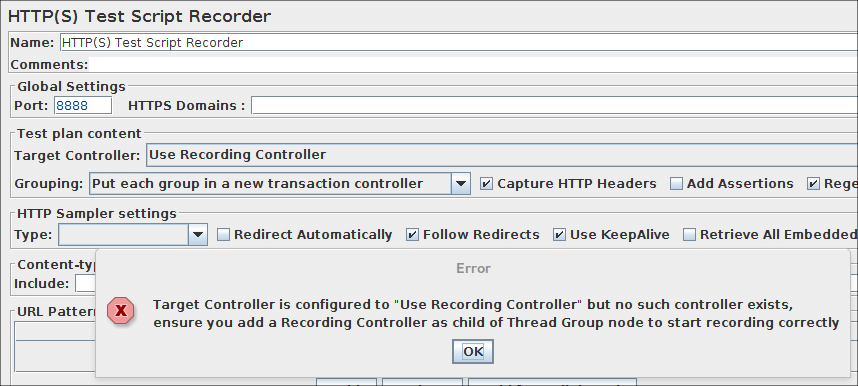Toggle the partially visible Rege checkbox
Image resolution: width=858 pixels, height=386 pixels.
(x=814, y=184)
